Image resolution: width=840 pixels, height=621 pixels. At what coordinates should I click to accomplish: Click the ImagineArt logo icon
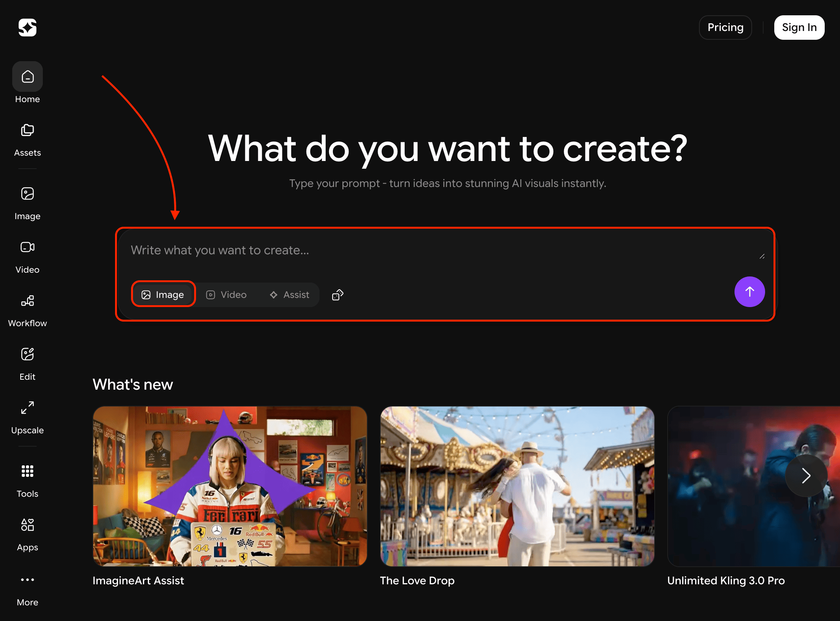coord(28,28)
